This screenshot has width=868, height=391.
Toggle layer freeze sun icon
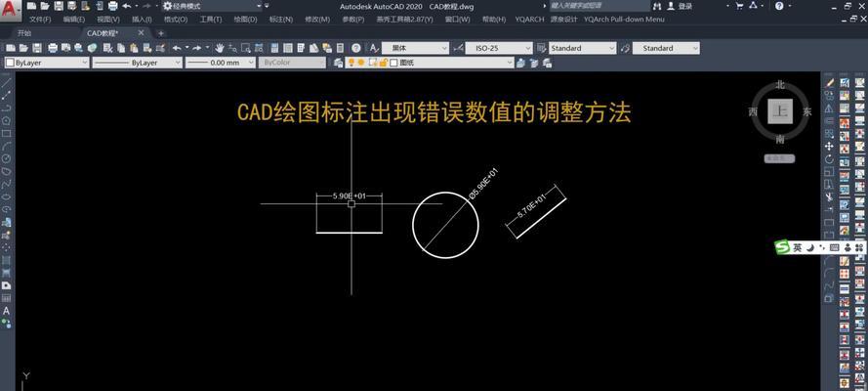pyautogui.click(x=361, y=63)
